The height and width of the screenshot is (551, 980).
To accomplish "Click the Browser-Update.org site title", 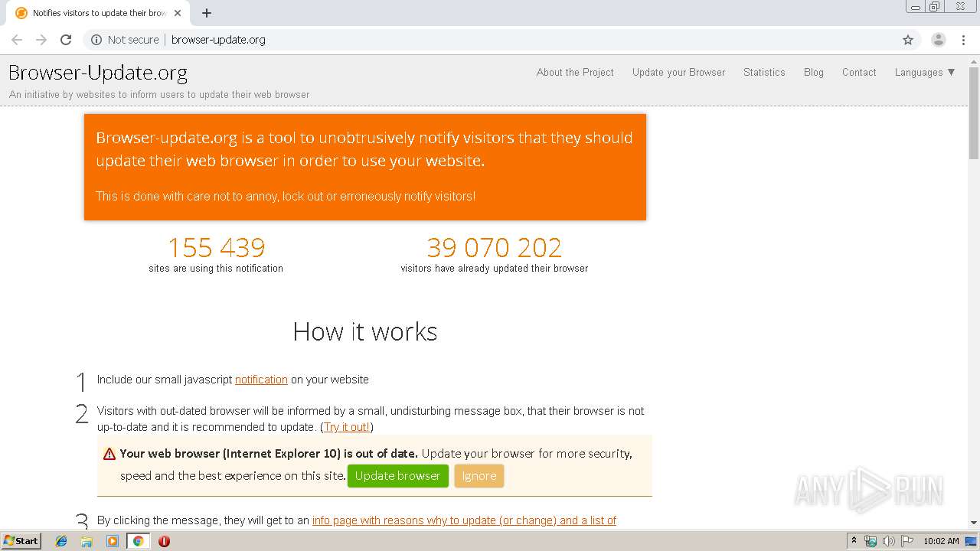I will 98,73.
